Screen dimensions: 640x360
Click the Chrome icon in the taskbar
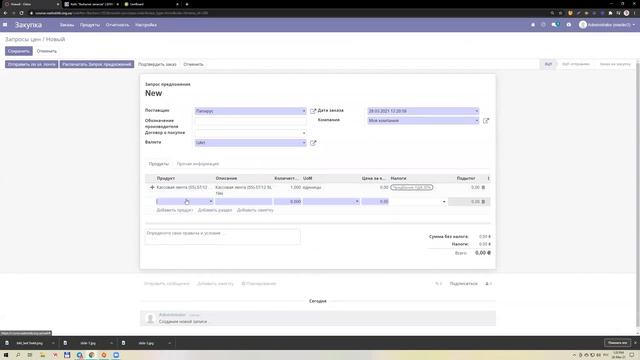pyautogui.click(x=91, y=355)
